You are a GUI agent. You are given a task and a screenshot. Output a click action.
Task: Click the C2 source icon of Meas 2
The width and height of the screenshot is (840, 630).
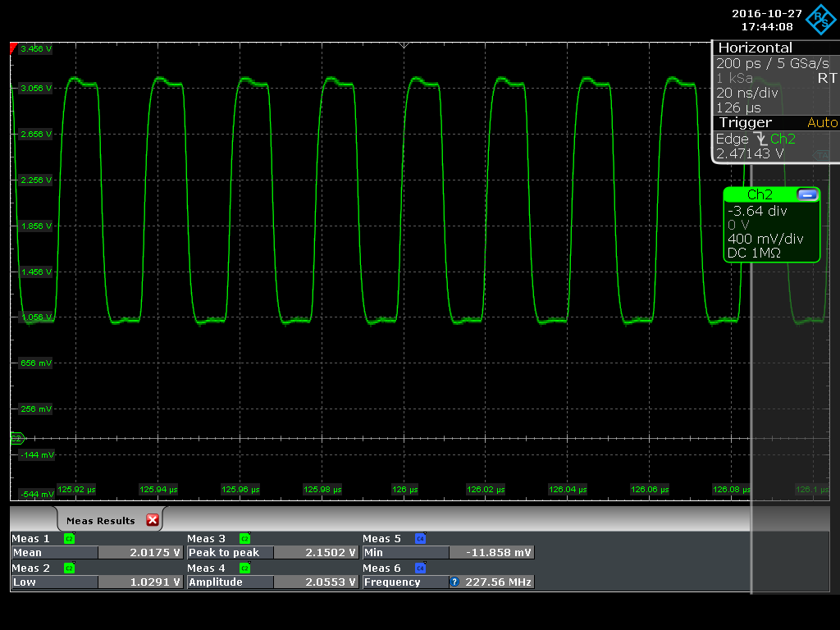pos(69,568)
